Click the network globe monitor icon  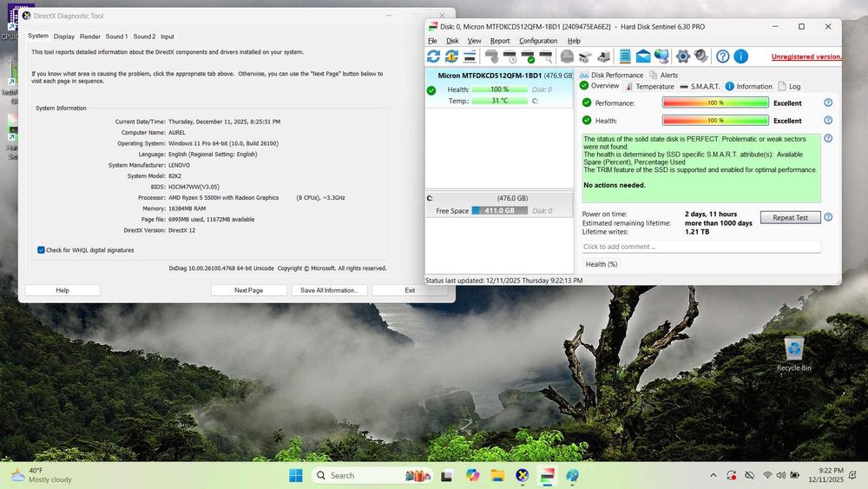pyautogui.click(x=662, y=56)
